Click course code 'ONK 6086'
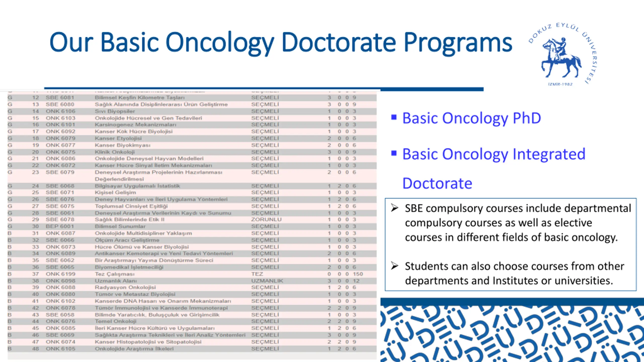This screenshot has width=644, height=362. (60, 159)
